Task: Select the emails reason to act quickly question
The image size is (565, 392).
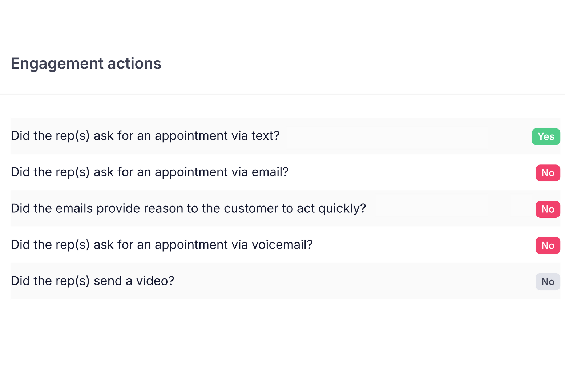Action: pos(189,208)
